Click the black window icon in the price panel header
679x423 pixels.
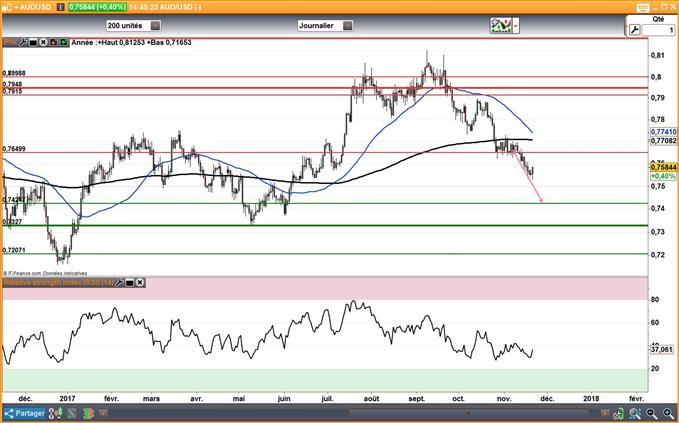point(33,42)
